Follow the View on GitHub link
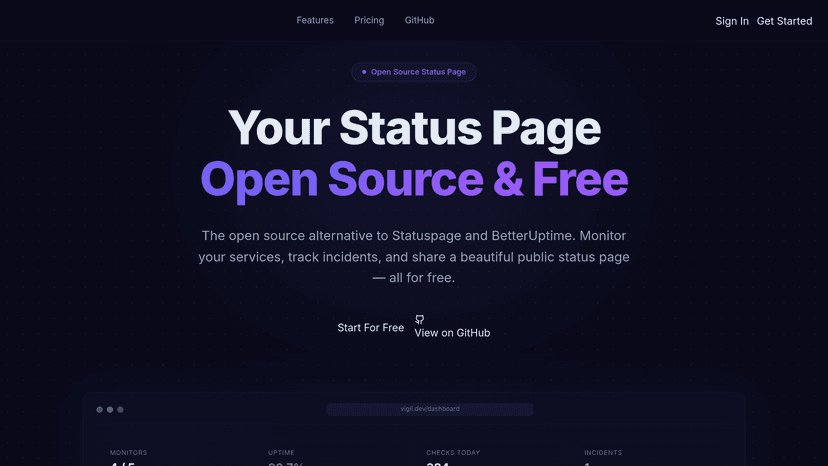This screenshot has width=828, height=466. tap(452, 333)
